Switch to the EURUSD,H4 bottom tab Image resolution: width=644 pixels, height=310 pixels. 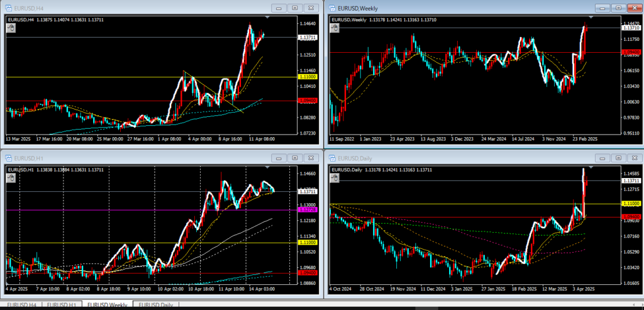22,305
